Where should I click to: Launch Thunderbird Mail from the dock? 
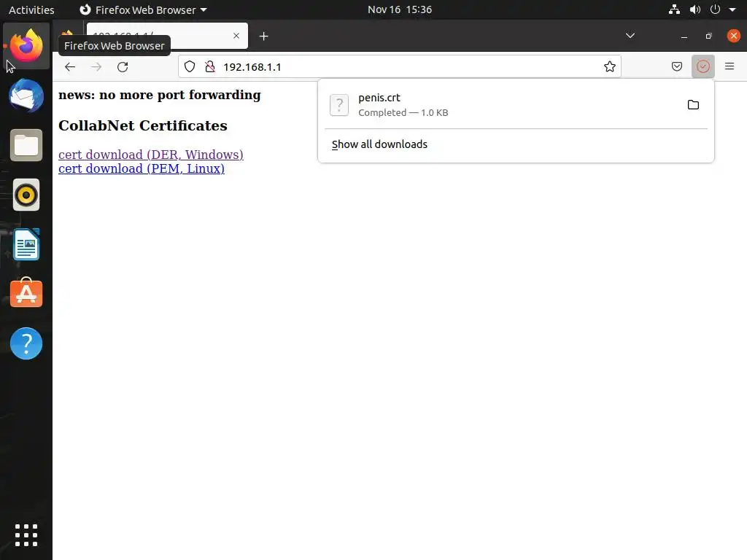pos(26,96)
